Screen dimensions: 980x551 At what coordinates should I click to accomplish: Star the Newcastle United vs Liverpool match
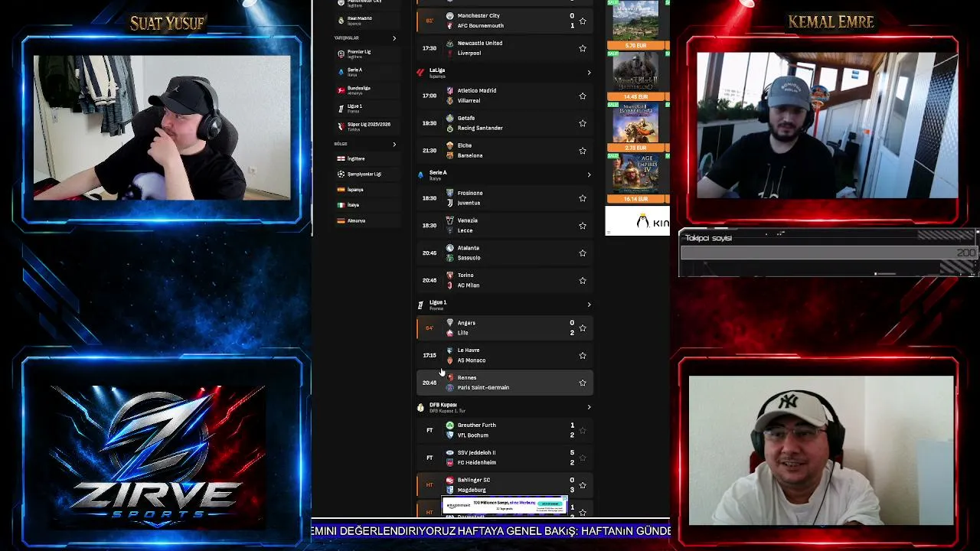pyautogui.click(x=583, y=48)
